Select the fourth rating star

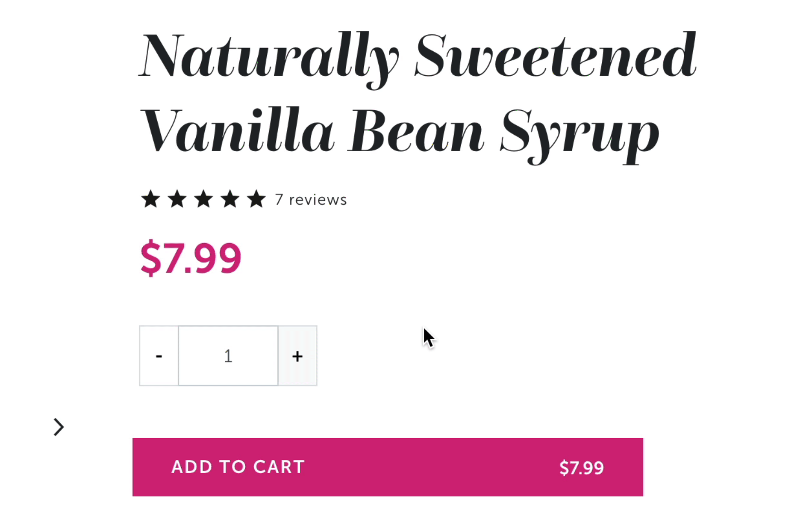[230, 200]
